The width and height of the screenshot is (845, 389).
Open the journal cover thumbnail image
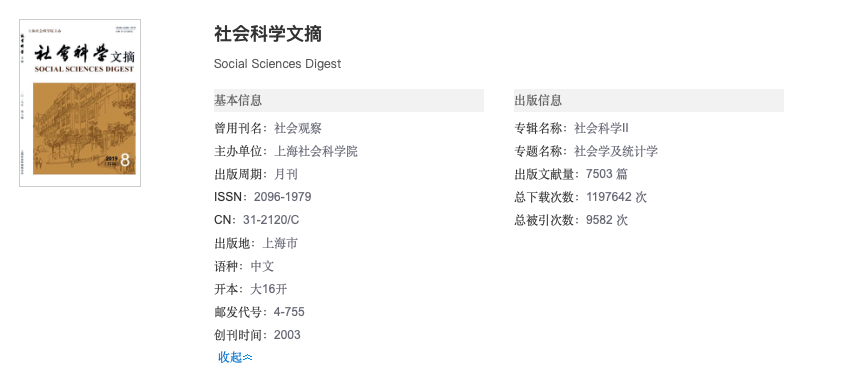[80, 103]
